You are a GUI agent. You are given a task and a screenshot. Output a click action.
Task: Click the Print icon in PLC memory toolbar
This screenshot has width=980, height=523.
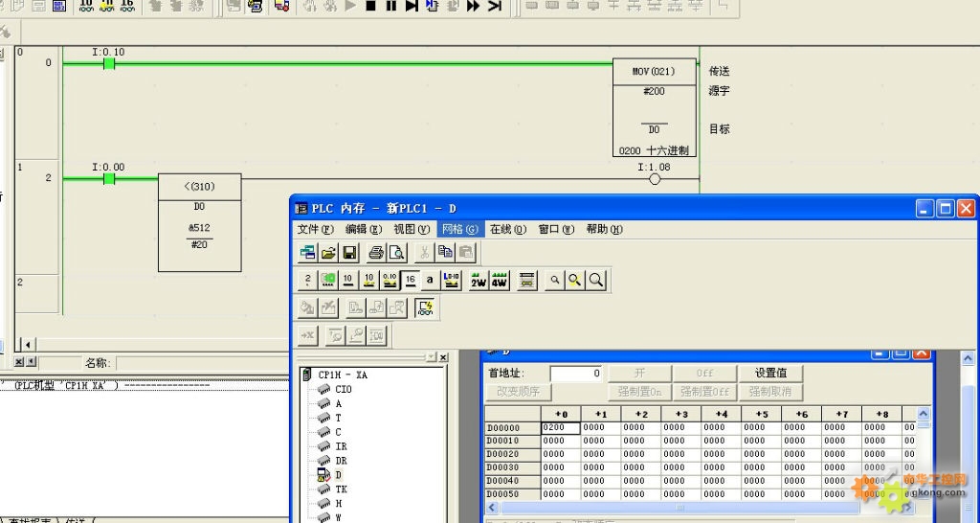point(376,253)
